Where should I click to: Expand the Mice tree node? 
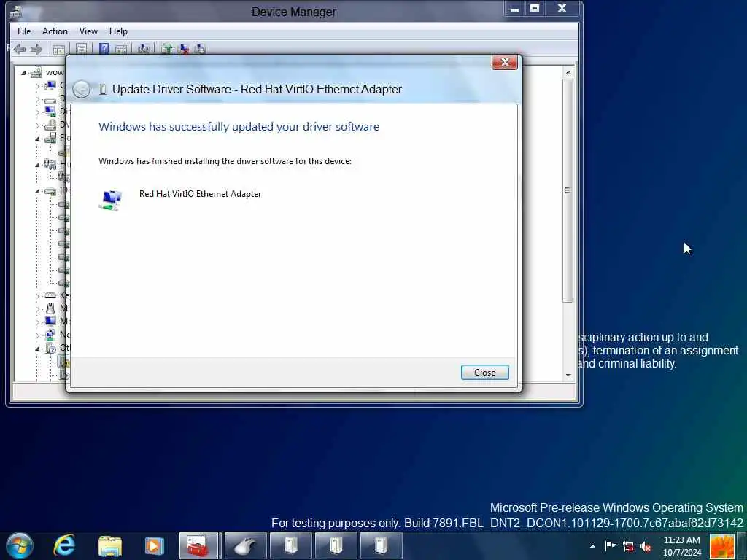tap(37, 309)
